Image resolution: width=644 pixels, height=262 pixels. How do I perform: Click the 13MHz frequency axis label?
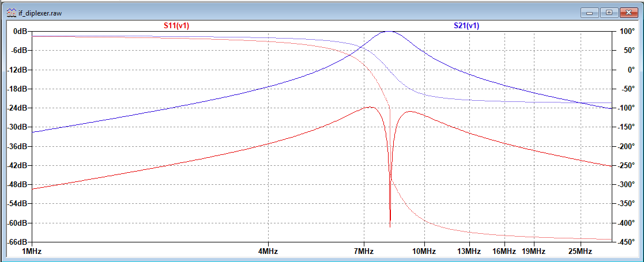coord(469,250)
